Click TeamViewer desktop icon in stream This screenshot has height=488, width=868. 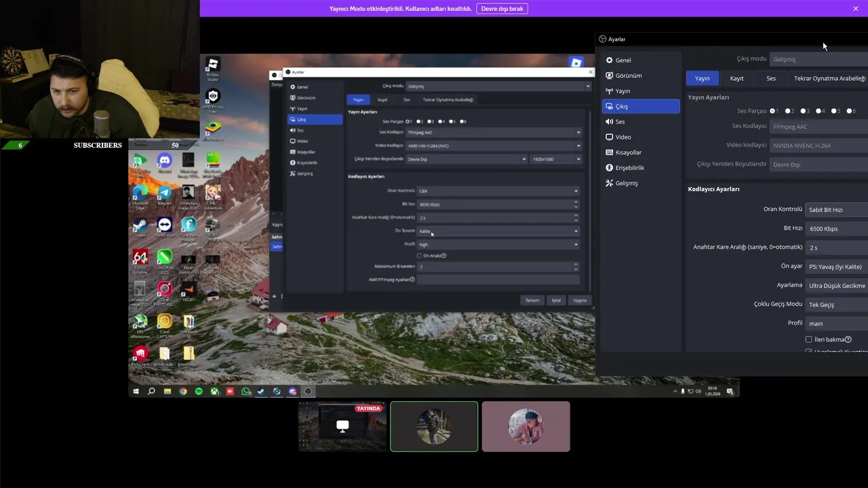(x=164, y=227)
